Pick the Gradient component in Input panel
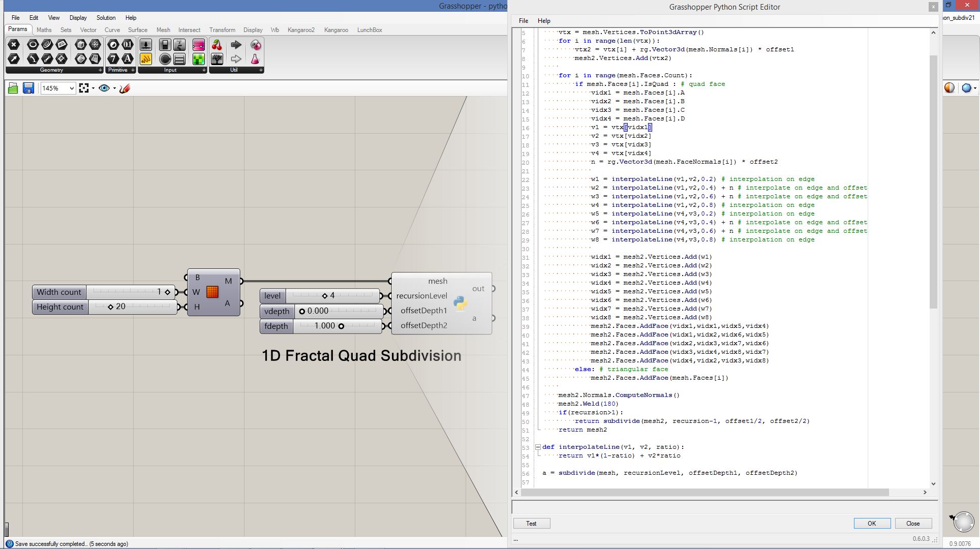This screenshot has width=980, height=549. click(x=198, y=45)
